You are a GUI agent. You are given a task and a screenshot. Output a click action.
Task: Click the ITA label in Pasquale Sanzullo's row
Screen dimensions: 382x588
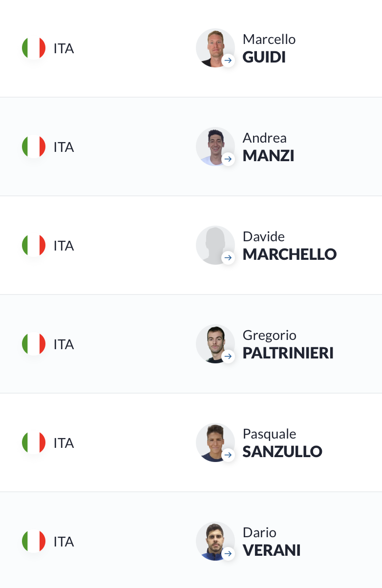(64, 443)
